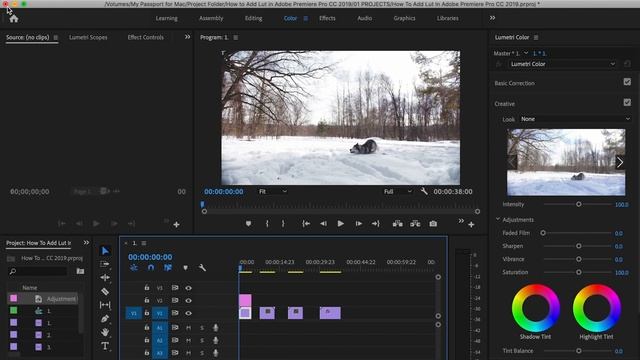Toggle V2 track output eye
The image size is (640, 360).
188,300
